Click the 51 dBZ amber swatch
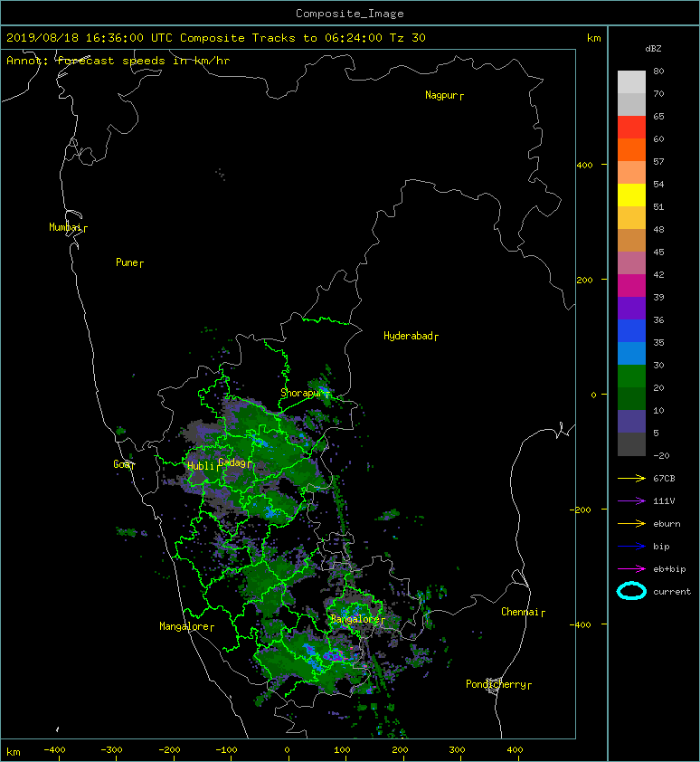The image size is (700, 762). tap(631, 218)
